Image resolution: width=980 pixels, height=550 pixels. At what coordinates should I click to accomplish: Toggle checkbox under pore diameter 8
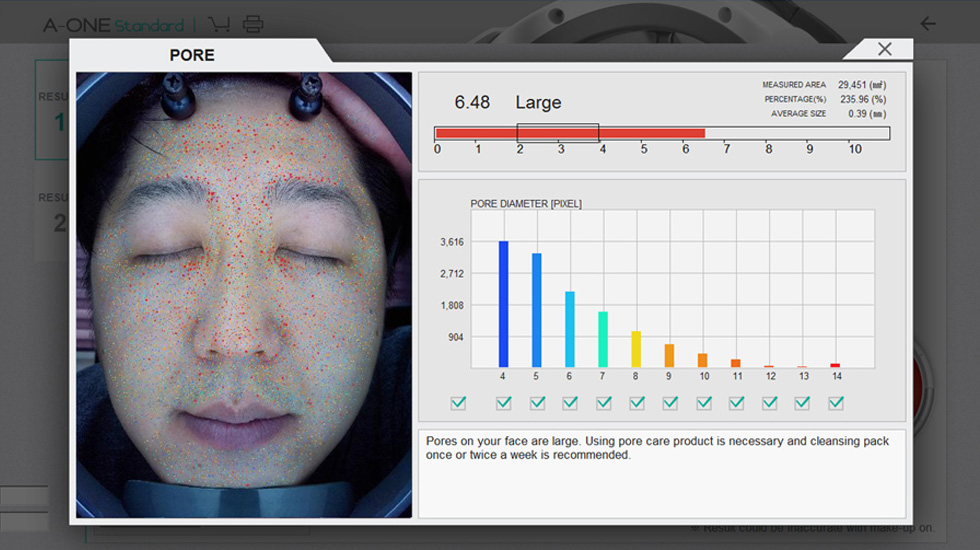coord(637,402)
